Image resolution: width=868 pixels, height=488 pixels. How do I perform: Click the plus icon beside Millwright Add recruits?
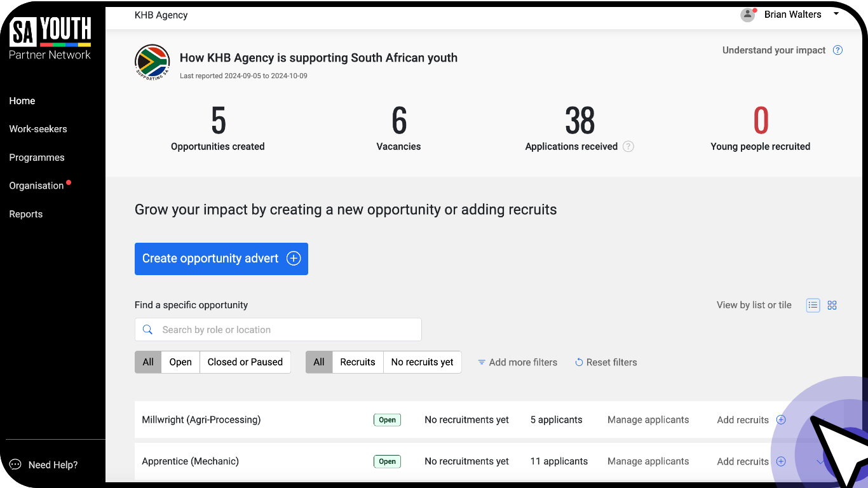tap(782, 420)
